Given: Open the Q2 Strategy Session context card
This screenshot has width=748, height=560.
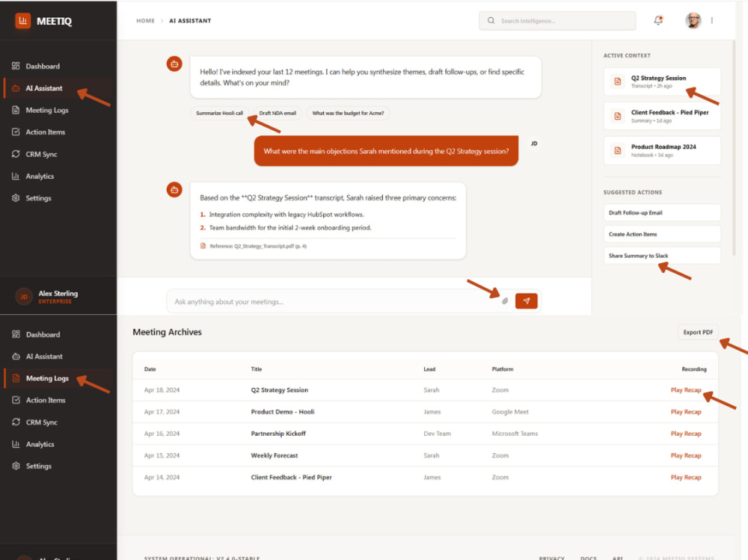Looking at the screenshot, I should (662, 81).
